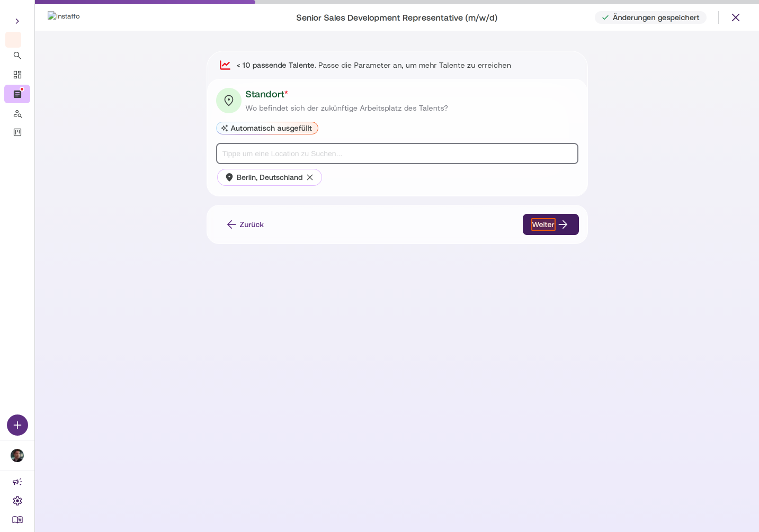Select the highlighted job listings icon
Screen dimensions: 759x532
coord(17,94)
